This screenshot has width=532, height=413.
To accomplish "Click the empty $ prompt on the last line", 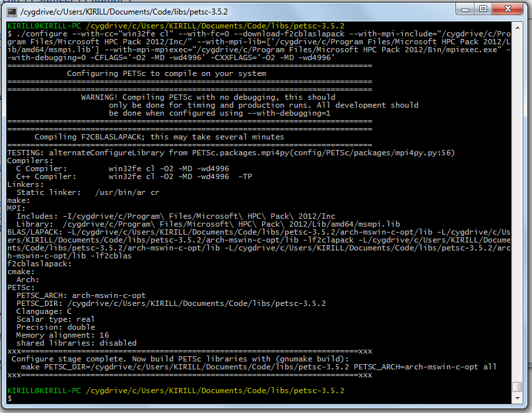I will [9, 398].
